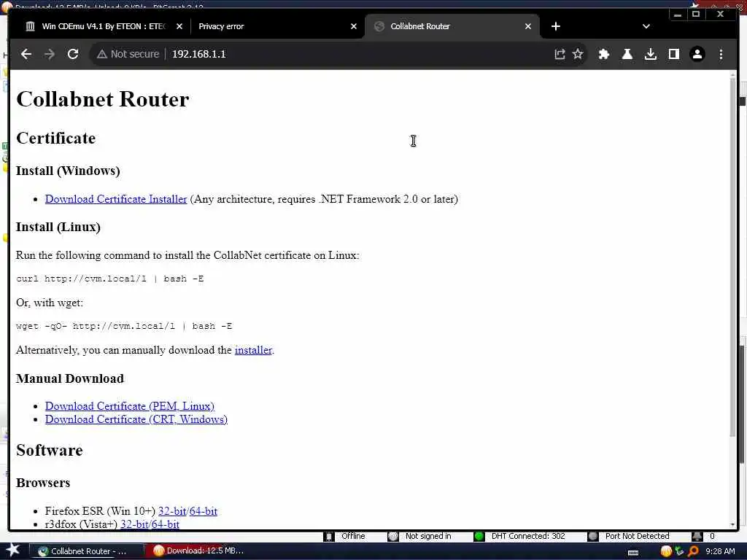
Task: Open Chrome Labs flask icon
Action: 627,54
